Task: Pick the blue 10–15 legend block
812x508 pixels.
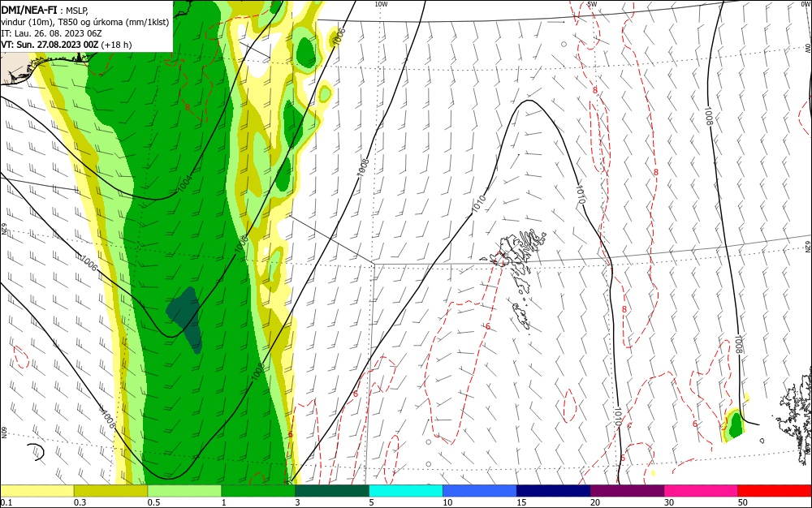Action: coord(480,491)
